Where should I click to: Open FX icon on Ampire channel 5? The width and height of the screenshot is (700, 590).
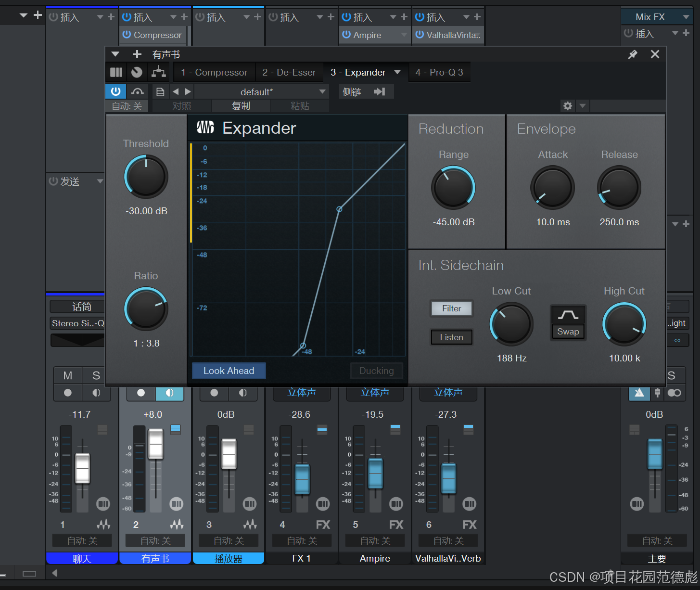click(396, 525)
